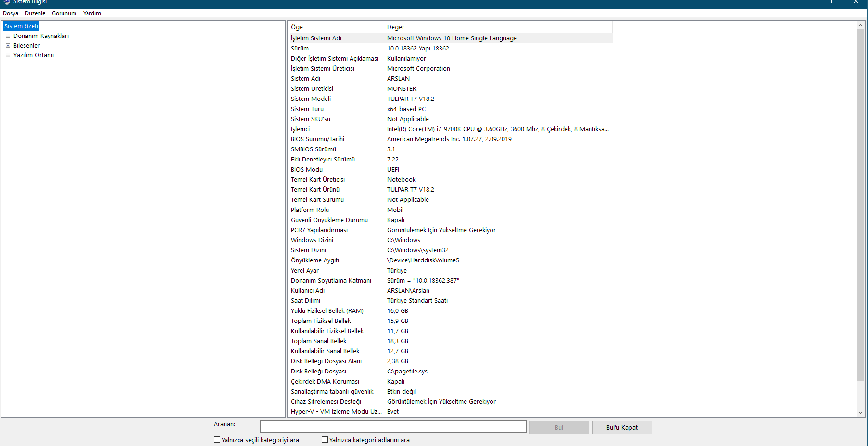Click the value 'Microsoft Corporation'
The height and width of the screenshot is (446, 868).
click(418, 68)
